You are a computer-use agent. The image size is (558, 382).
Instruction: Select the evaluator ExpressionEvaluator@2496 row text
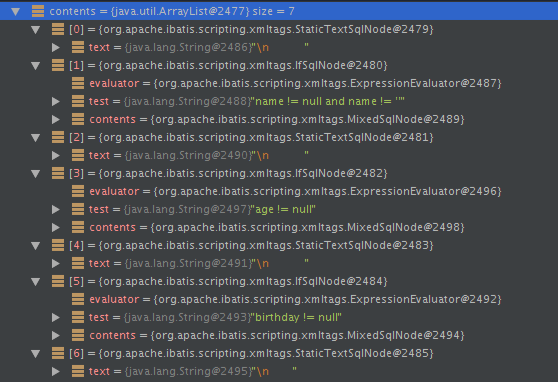click(x=295, y=191)
